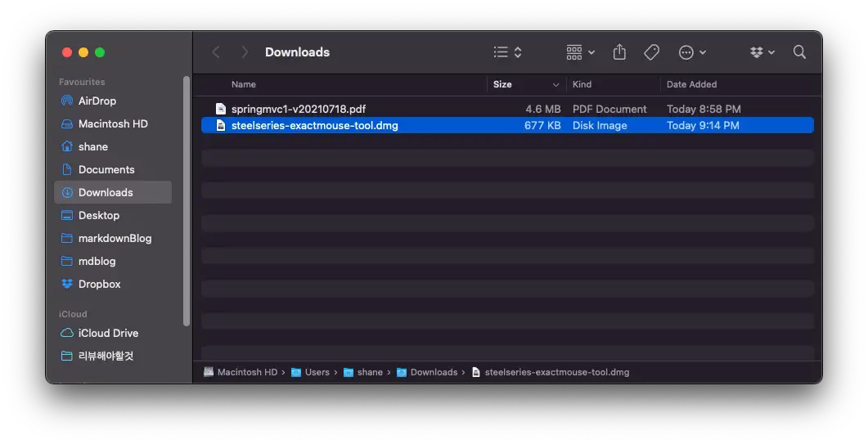Click the Documents sidebar icon
Screen dimensions: 868x444
coord(67,169)
